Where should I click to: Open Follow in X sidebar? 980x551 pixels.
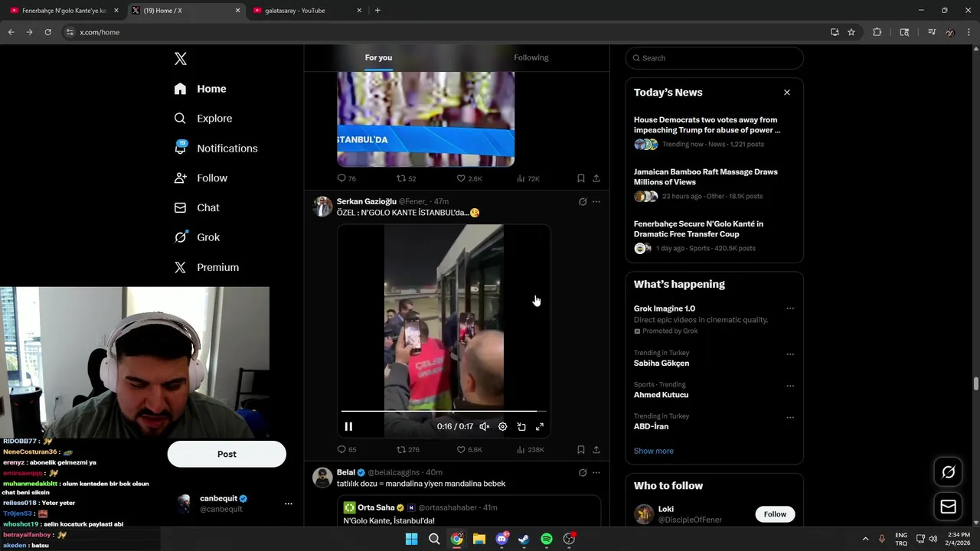pyautogui.click(x=201, y=178)
